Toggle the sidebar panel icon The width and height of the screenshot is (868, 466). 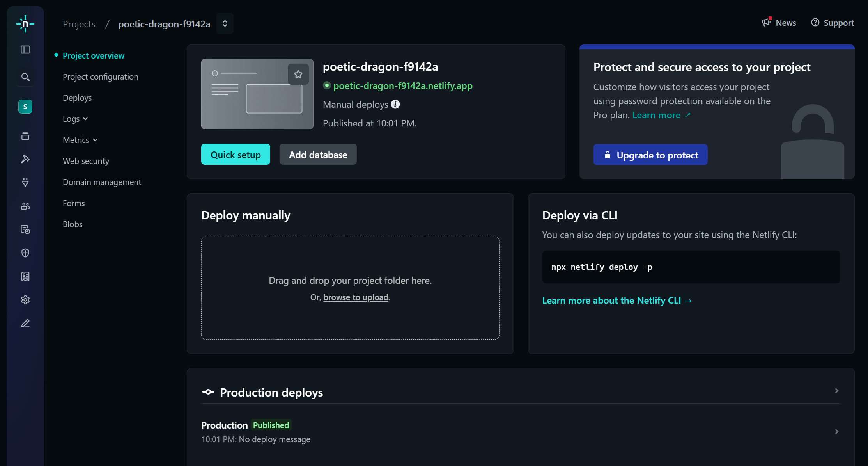click(25, 50)
